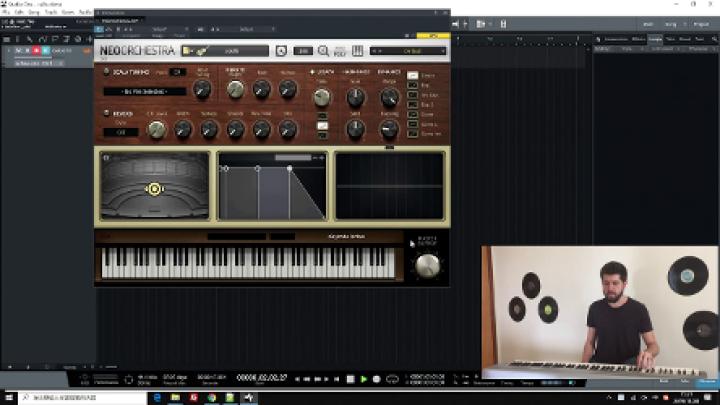Switch to the Start page button

[x=648, y=24]
